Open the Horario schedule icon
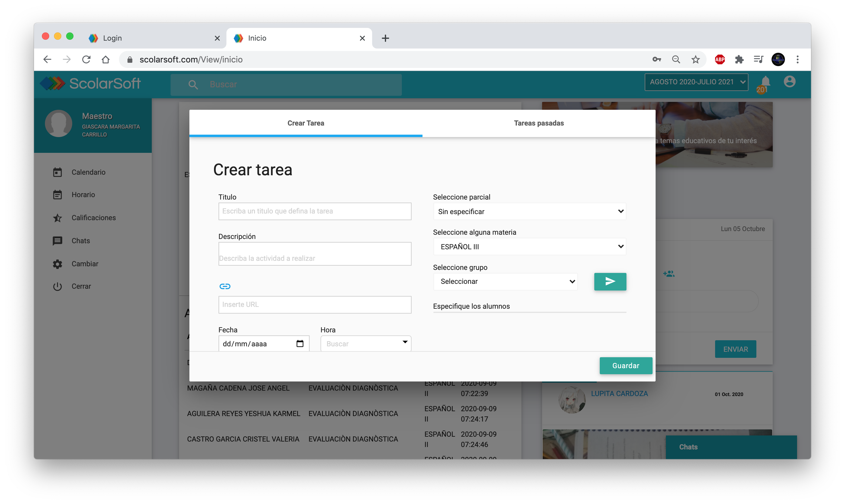 57,195
